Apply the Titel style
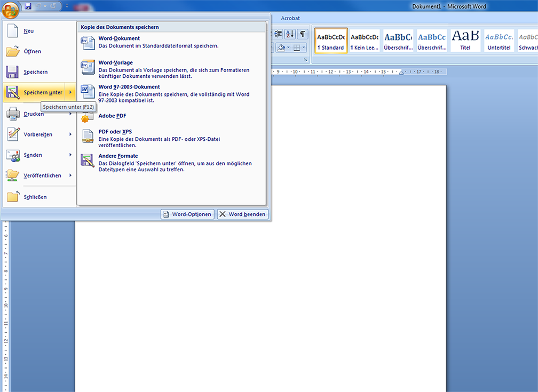 click(x=465, y=41)
